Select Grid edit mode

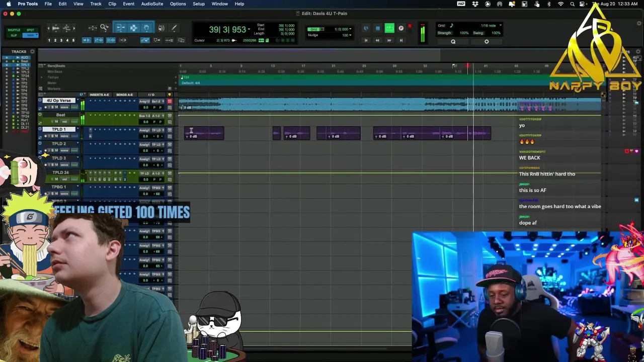(x=31, y=35)
